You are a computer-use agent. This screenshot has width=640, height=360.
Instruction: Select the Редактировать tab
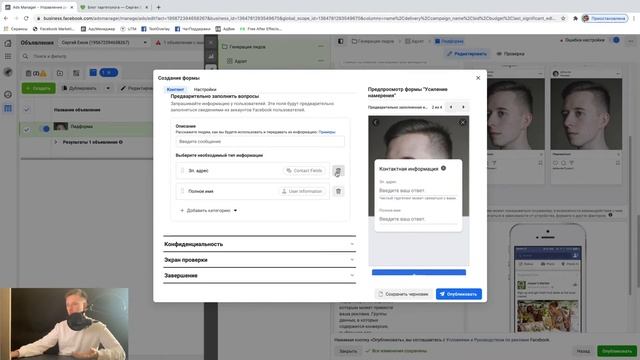tap(467, 54)
